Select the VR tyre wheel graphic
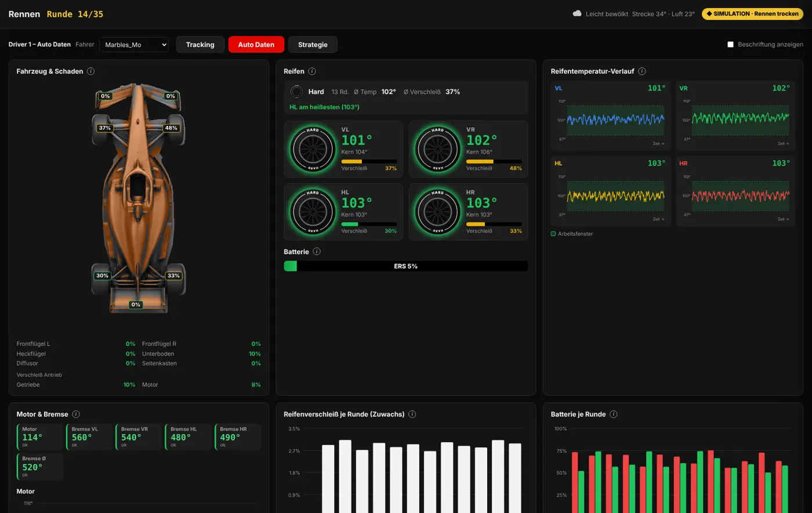812x513 pixels. point(438,149)
